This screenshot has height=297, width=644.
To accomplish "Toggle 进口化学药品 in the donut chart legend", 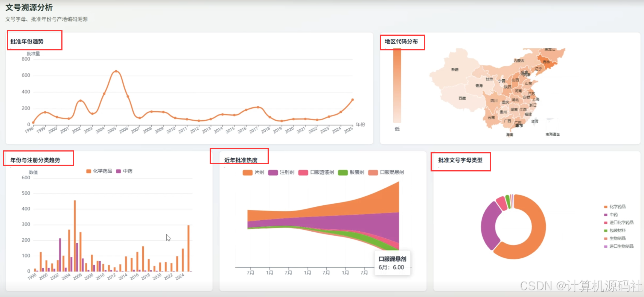I will coord(619,223).
